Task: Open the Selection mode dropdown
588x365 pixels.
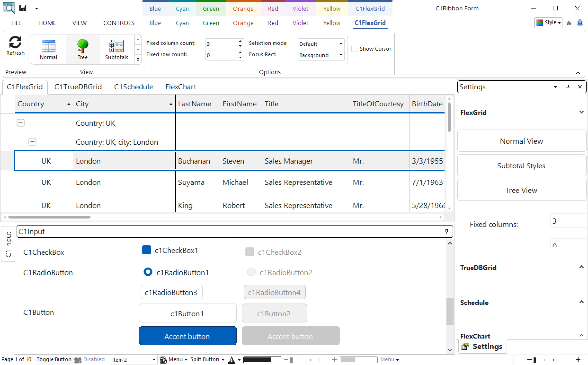Action: coord(341,44)
